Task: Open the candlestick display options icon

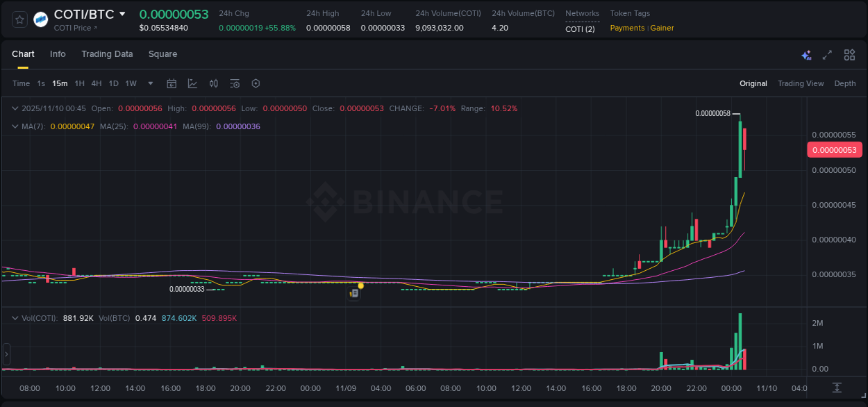Action: coord(214,83)
